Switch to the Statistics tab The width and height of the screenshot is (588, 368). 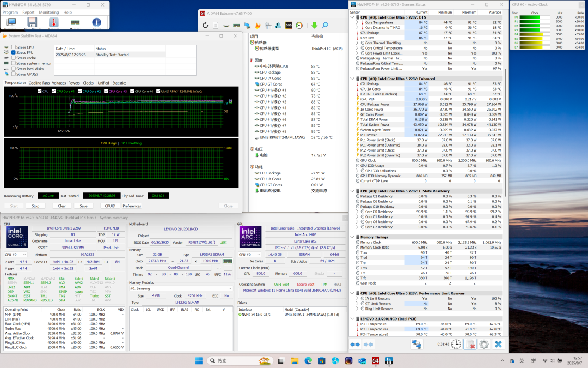pos(119,83)
